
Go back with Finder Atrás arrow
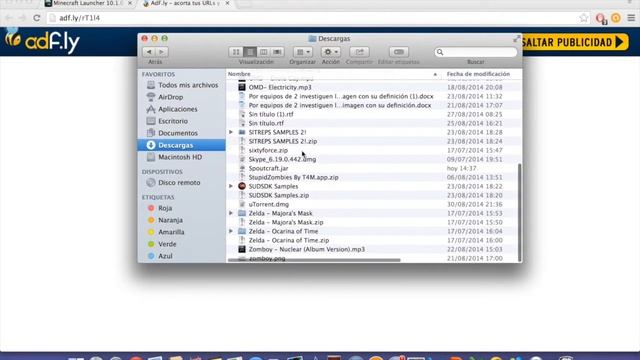(149, 52)
